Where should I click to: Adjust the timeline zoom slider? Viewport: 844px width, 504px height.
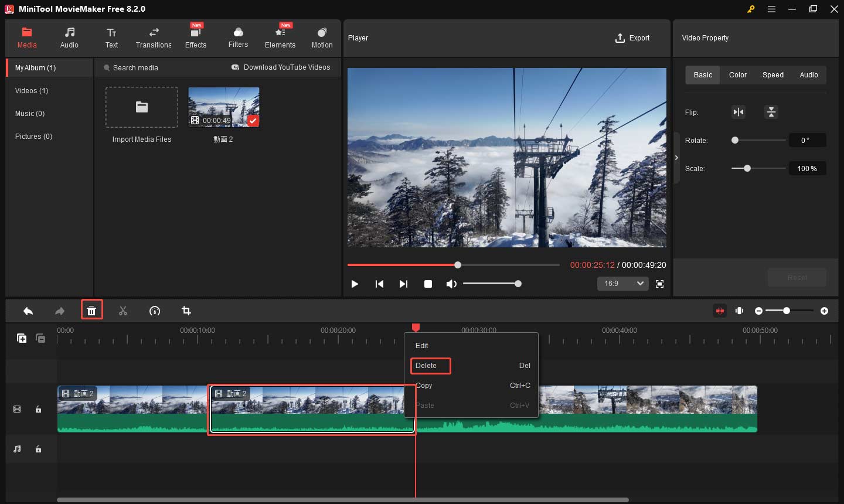click(789, 311)
